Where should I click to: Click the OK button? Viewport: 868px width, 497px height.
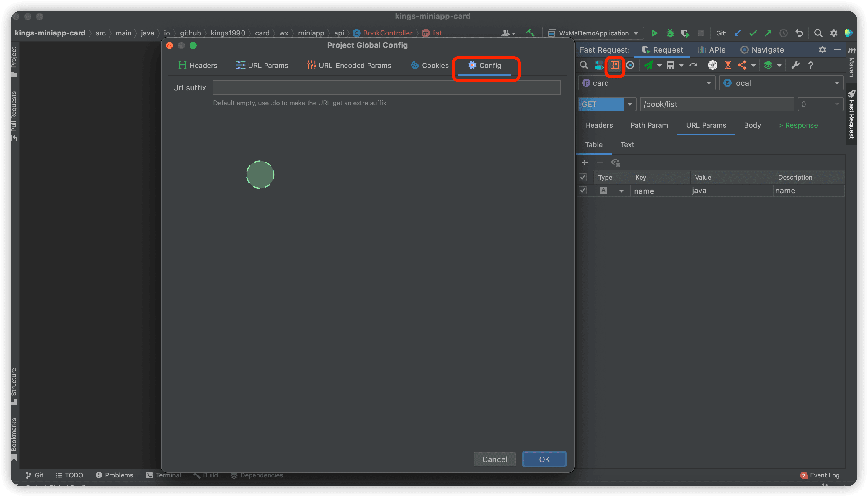tap(544, 459)
